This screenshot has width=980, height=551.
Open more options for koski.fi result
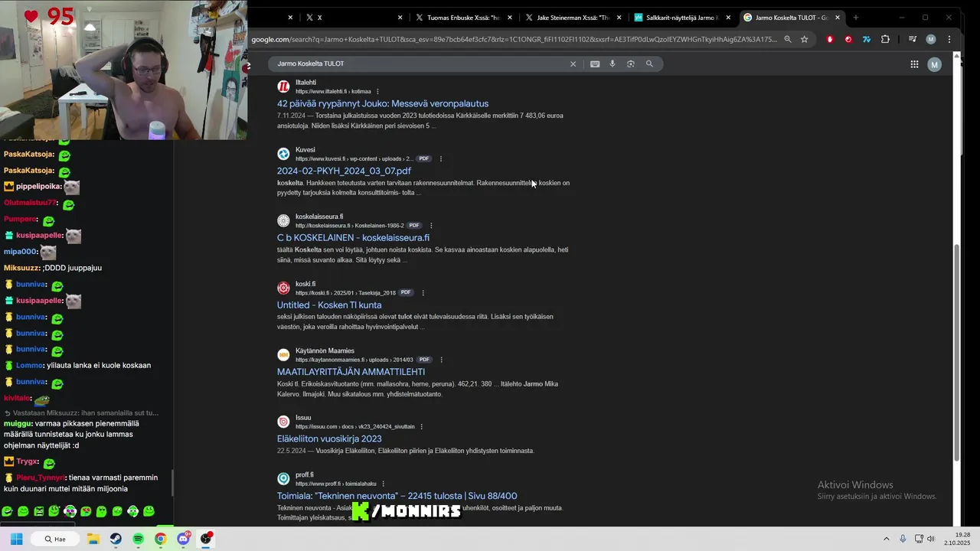point(423,292)
